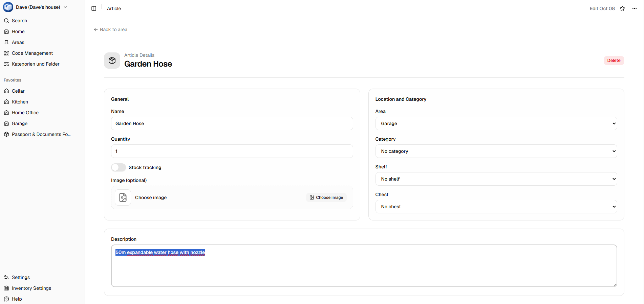
Task: Click the Name input field
Action: (x=232, y=123)
